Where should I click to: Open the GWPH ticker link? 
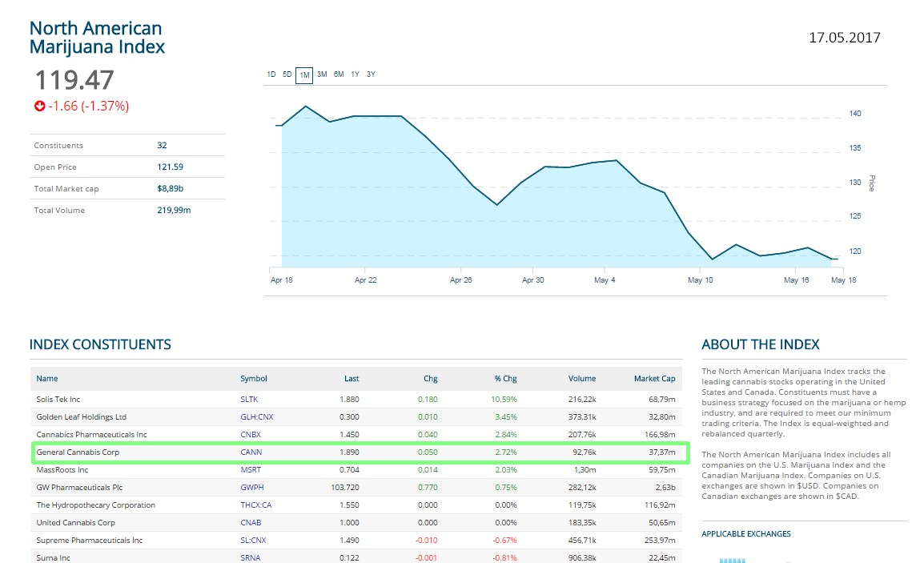pos(251,488)
